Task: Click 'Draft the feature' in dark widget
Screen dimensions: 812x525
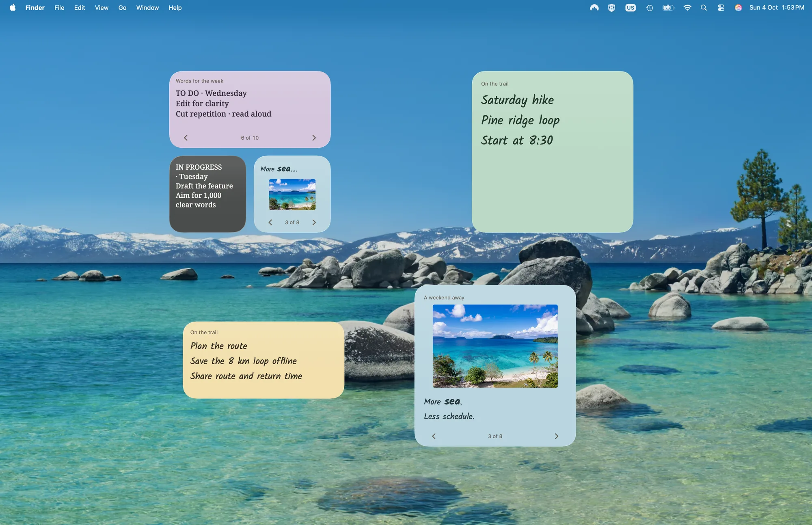Action: click(x=204, y=186)
